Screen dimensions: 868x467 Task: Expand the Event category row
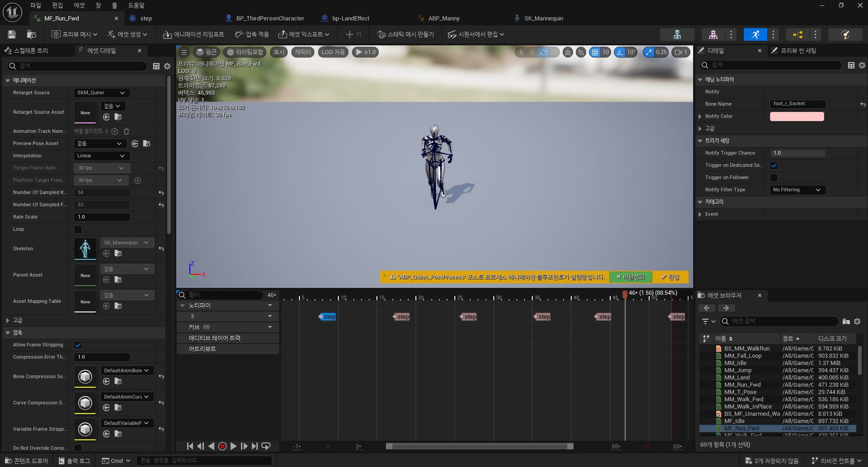point(700,214)
